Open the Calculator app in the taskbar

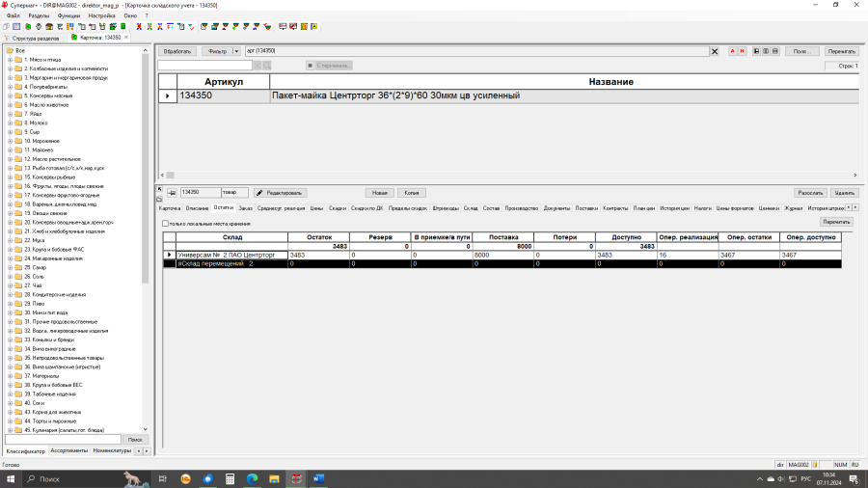pyautogui.click(x=230, y=478)
